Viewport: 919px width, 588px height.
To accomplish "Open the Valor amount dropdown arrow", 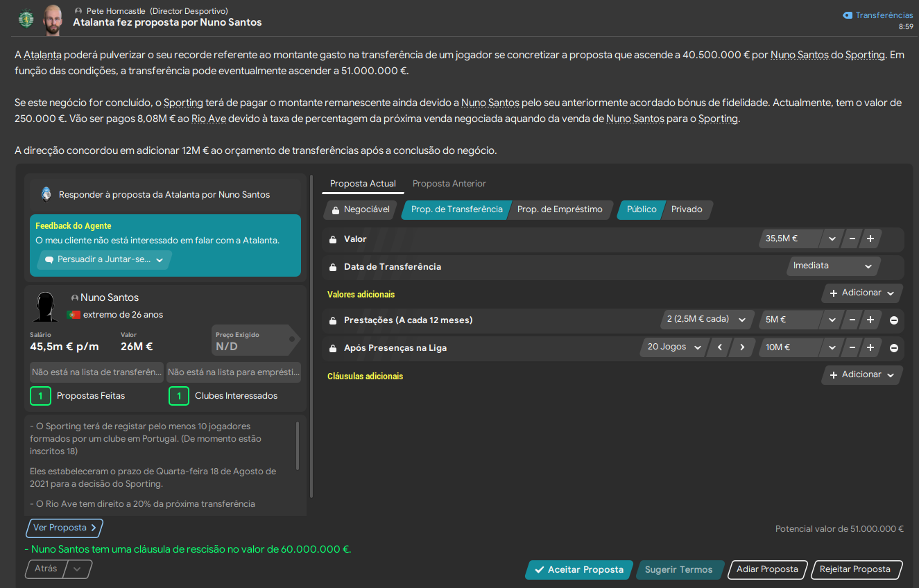I will coord(832,239).
